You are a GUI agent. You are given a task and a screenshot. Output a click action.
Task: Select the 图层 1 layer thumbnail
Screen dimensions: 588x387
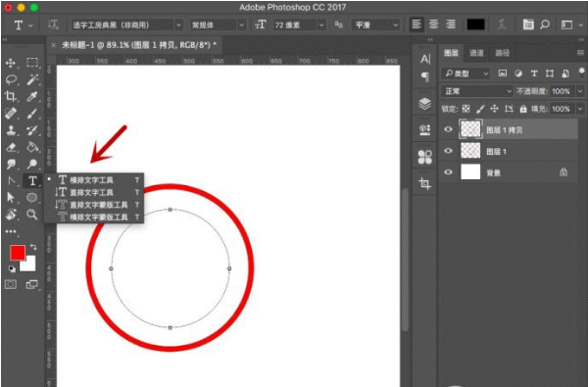(470, 151)
